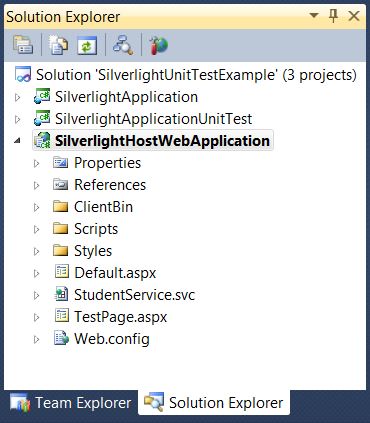Image resolution: width=370 pixels, height=423 pixels.
Task: Expand the Properties node
Action: [x=37, y=163]
